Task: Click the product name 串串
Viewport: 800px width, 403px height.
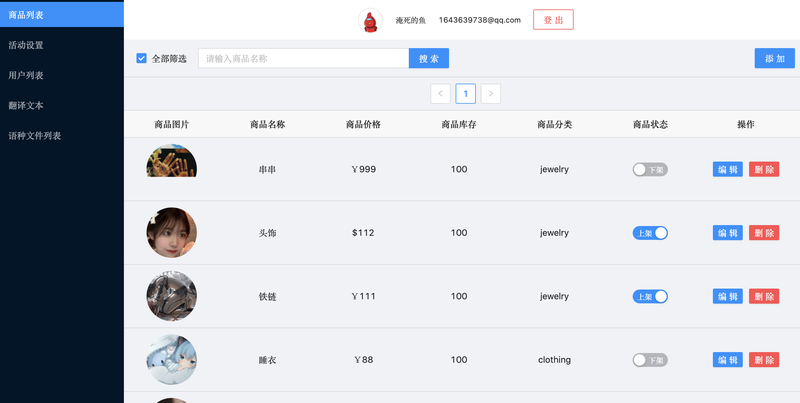Action: (x=267, y=169)
